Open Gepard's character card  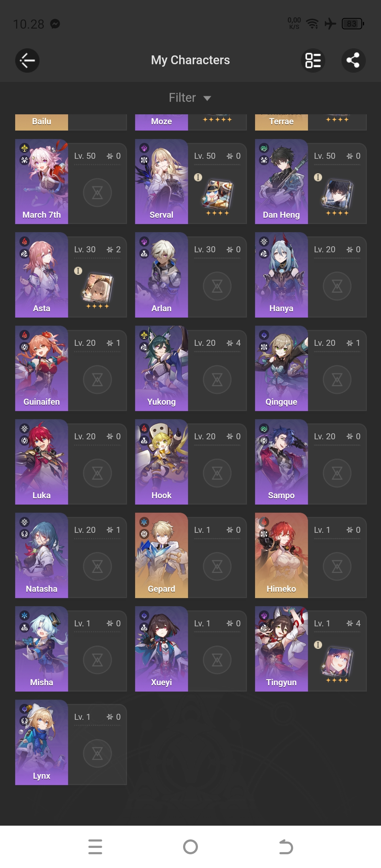190,555
